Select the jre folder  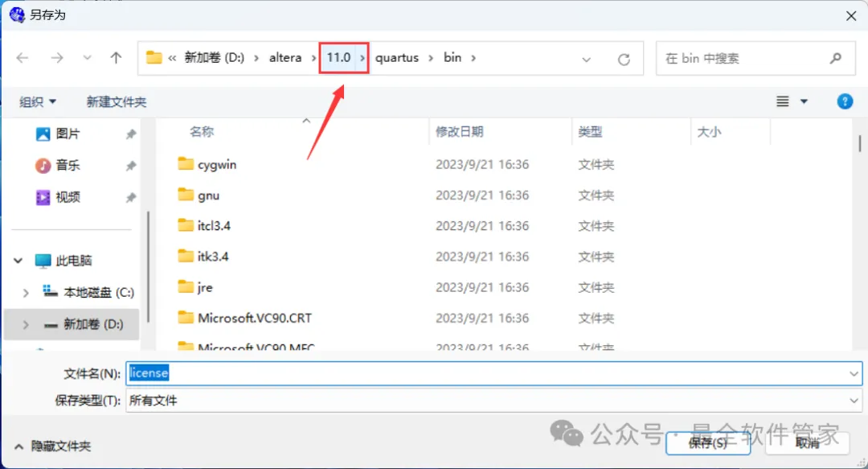(x=205, y=287)
